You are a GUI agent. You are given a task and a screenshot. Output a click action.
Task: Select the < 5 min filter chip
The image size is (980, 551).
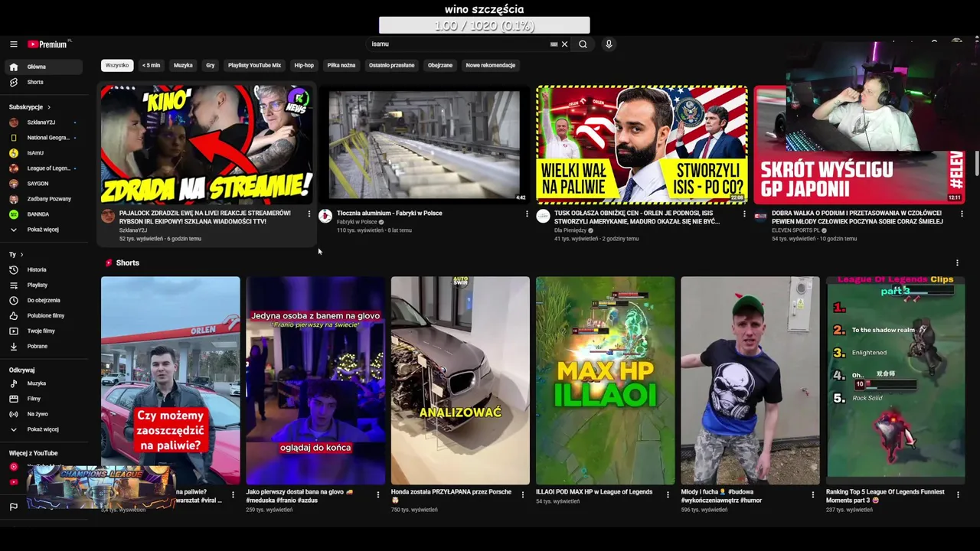(151, 66)
